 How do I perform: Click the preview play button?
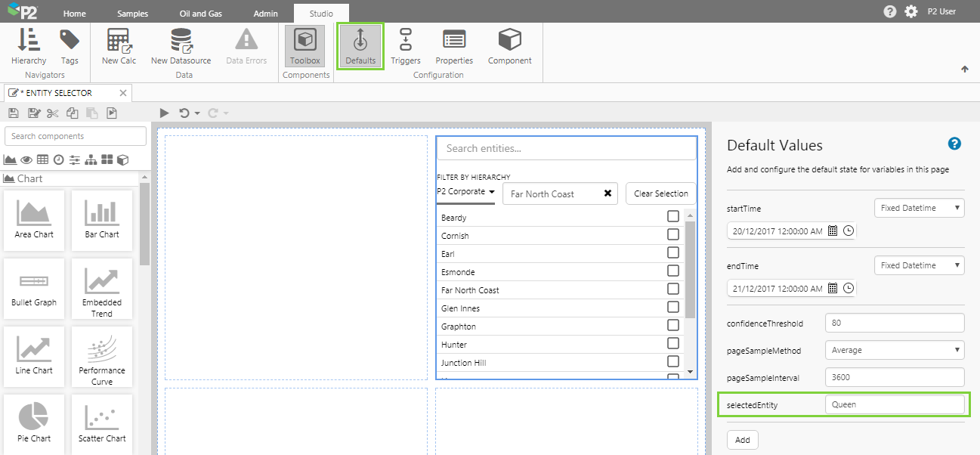[164, 113]
